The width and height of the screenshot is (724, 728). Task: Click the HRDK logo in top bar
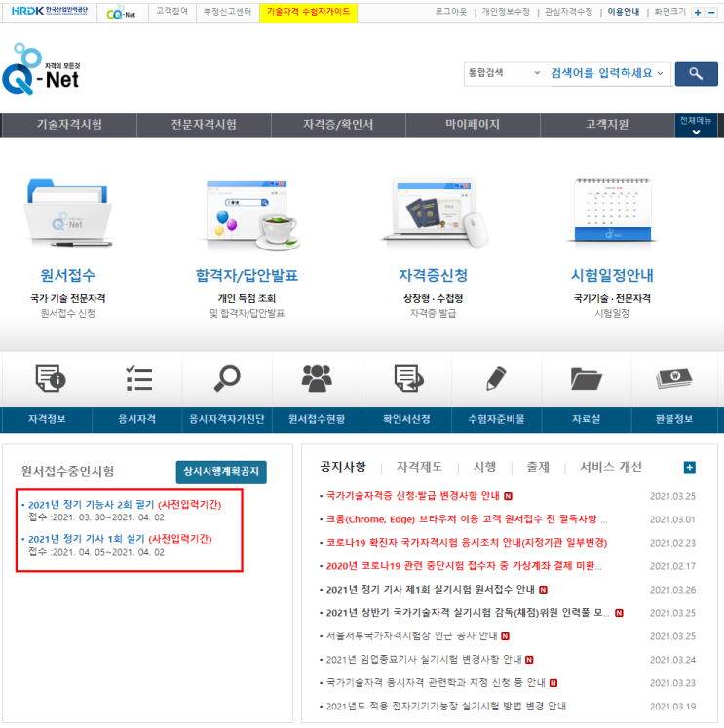(49, 11)
